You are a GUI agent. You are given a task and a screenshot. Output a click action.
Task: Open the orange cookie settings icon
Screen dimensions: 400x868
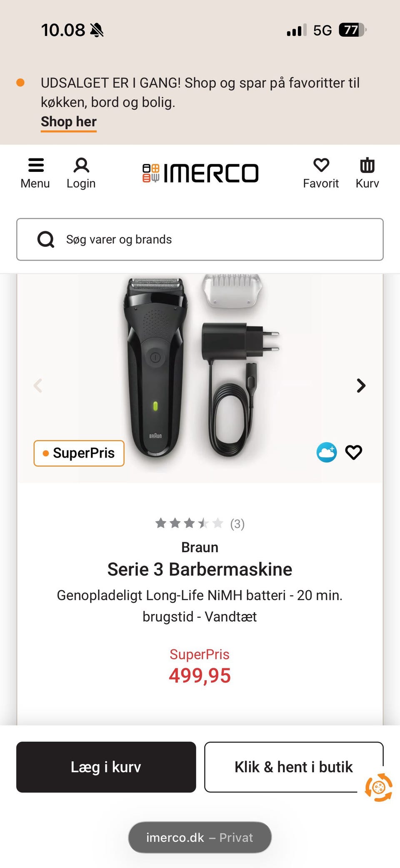[x=378, y=787]
